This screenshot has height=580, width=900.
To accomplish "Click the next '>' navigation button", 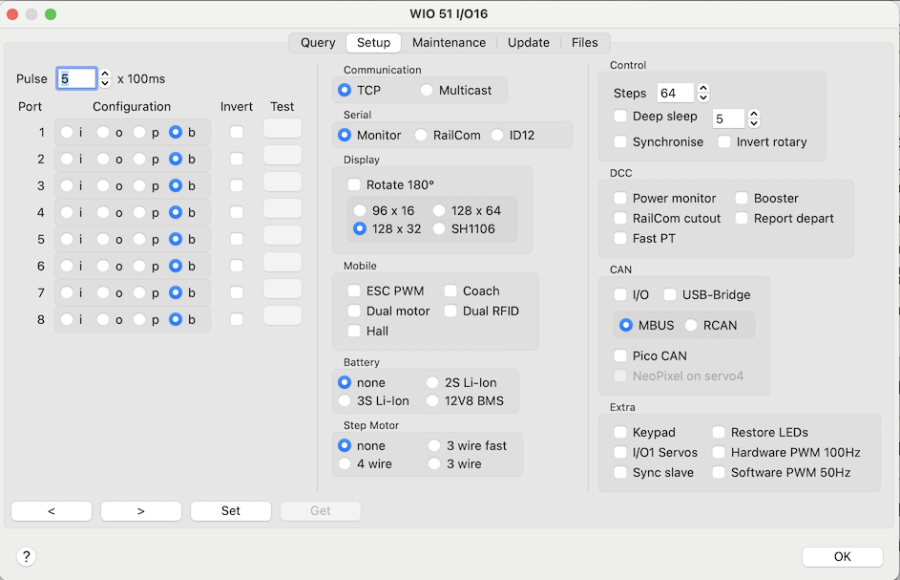I will point(141,511).
